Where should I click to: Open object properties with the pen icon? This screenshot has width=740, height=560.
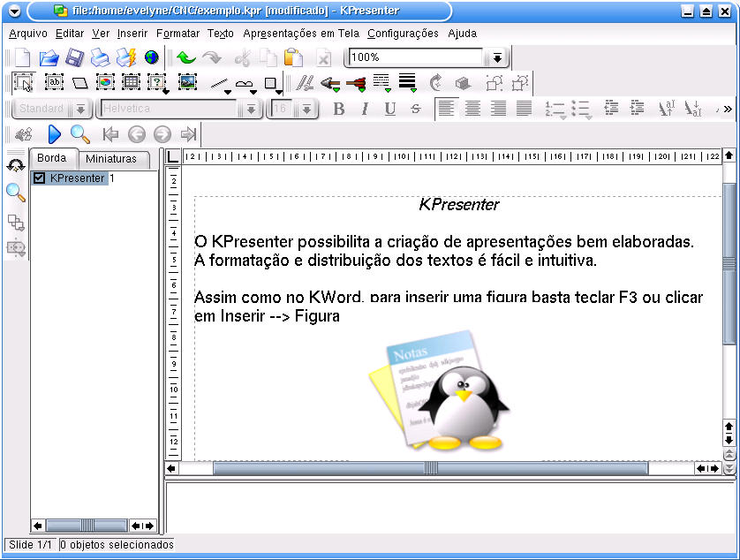click(x=305, y=83)
